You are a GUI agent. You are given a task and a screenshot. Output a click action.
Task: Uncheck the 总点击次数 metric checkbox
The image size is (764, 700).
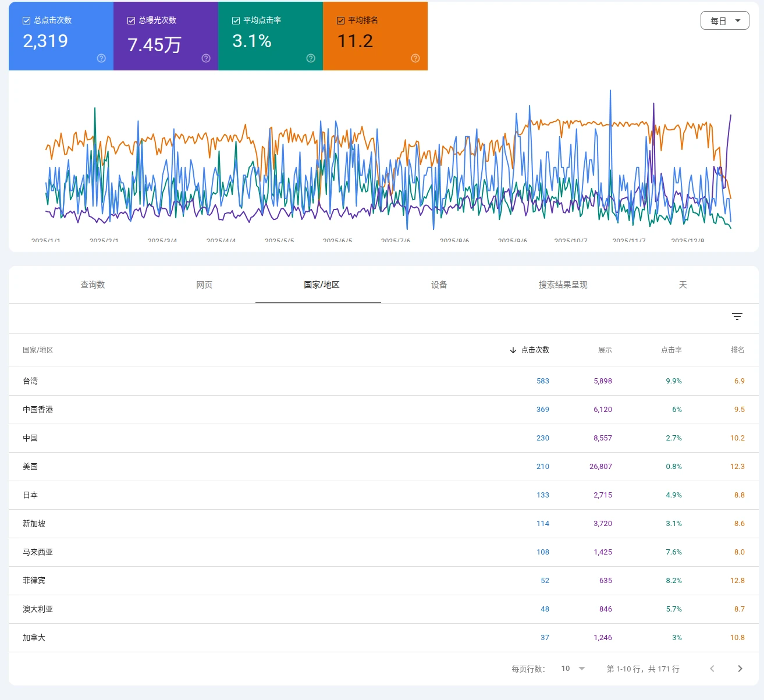(26, 20)
